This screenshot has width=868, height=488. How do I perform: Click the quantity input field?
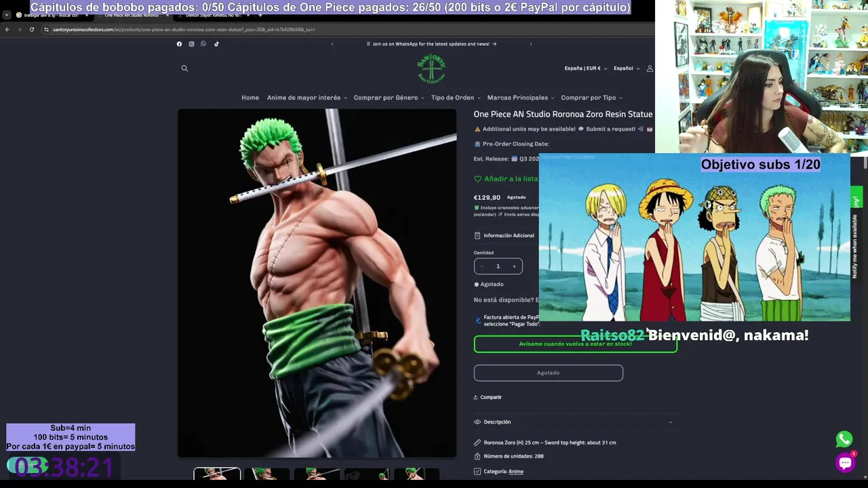click(498, 266)
